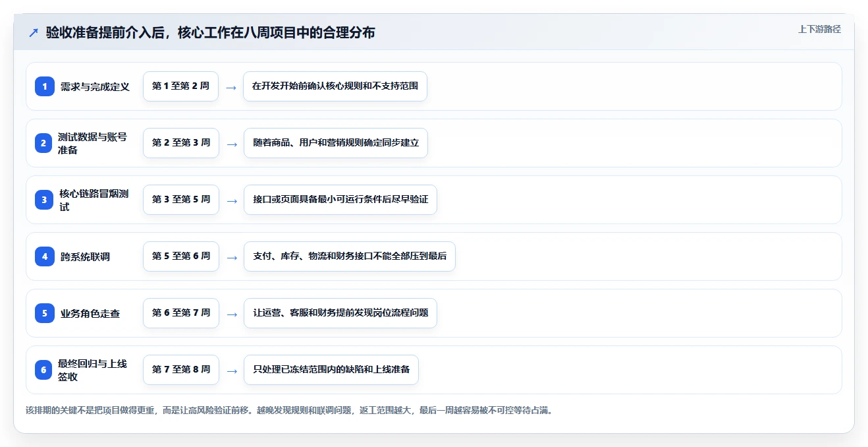Select step badge 3 for 核心链路冒烟测试
The image size is (868, 447).
(x=44, y=200)
